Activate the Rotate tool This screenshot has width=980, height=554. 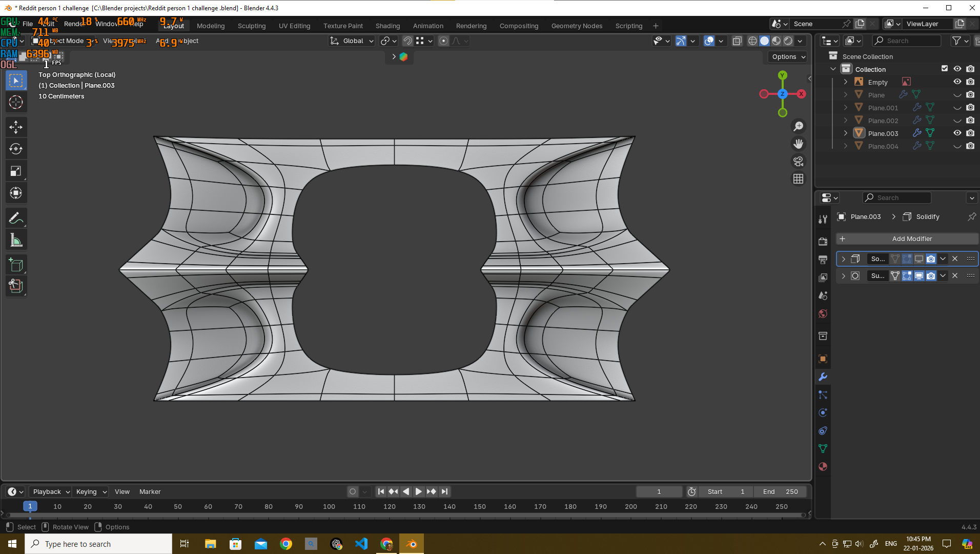tap(16, 149)
